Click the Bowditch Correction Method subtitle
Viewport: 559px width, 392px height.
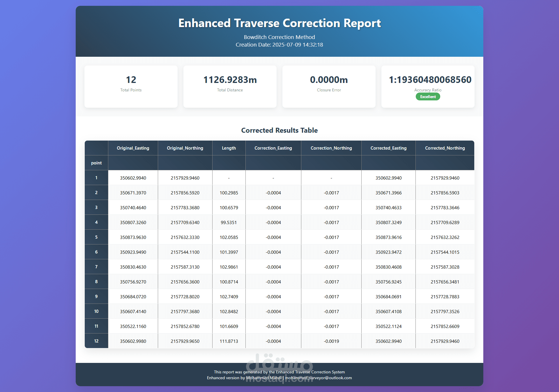tap(279, 37)
